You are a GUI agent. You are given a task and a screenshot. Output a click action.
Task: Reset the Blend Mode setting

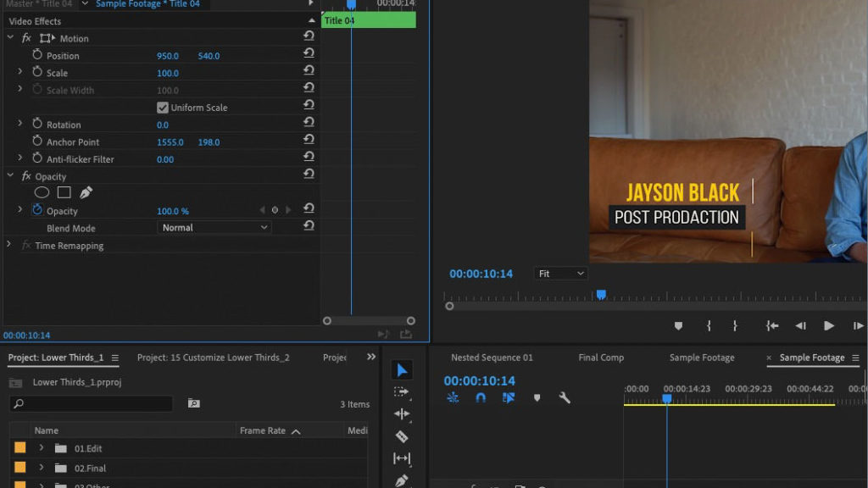pyautogui.click(x=309, y=225)
